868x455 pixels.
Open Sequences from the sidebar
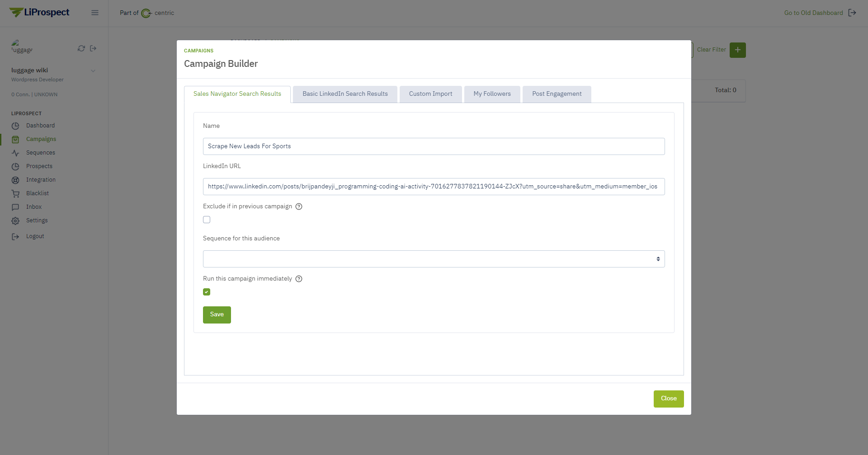[x=41, y=153]
